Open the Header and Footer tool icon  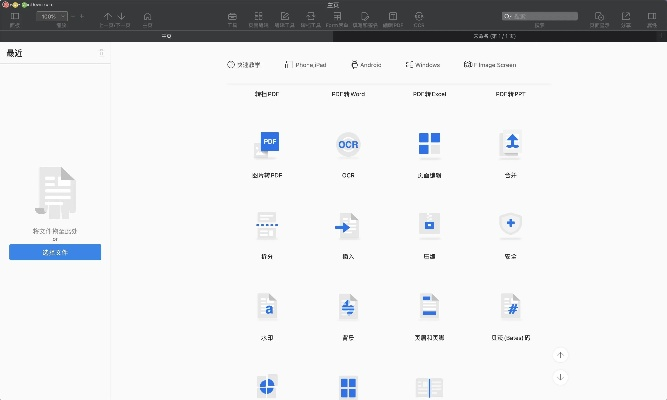coord(429,307)
